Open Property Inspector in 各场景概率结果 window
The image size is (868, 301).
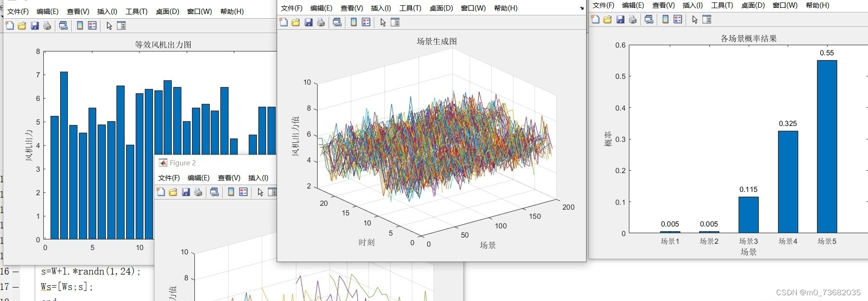pos(707,19)
